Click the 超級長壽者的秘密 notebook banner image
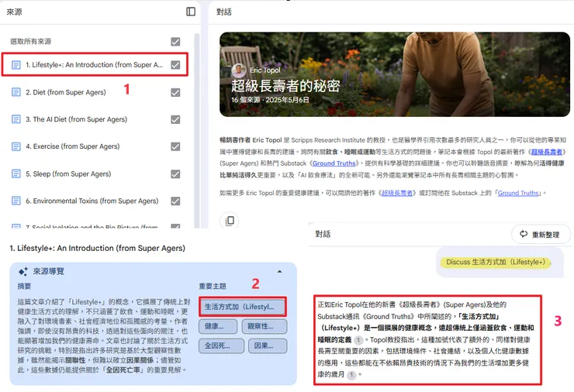Image resolution: width=574 pixels, height=392 pixels. pos(395,74)
